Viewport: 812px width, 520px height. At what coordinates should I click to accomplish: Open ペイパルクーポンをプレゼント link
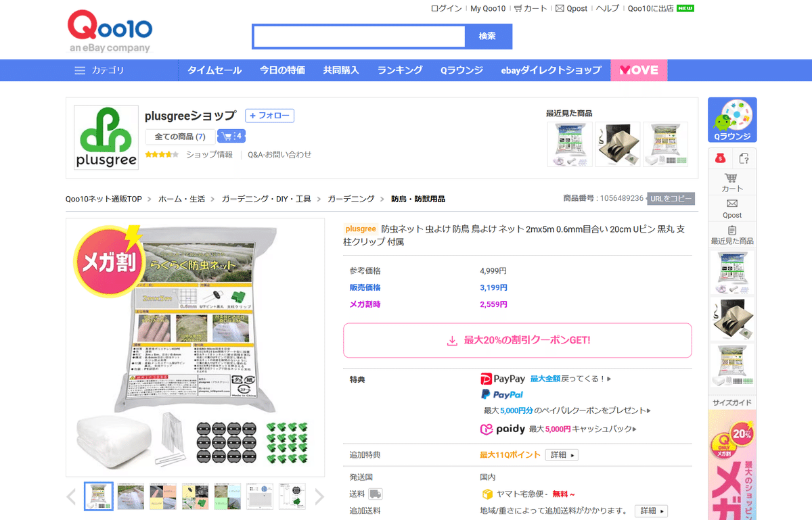point(567,410)
